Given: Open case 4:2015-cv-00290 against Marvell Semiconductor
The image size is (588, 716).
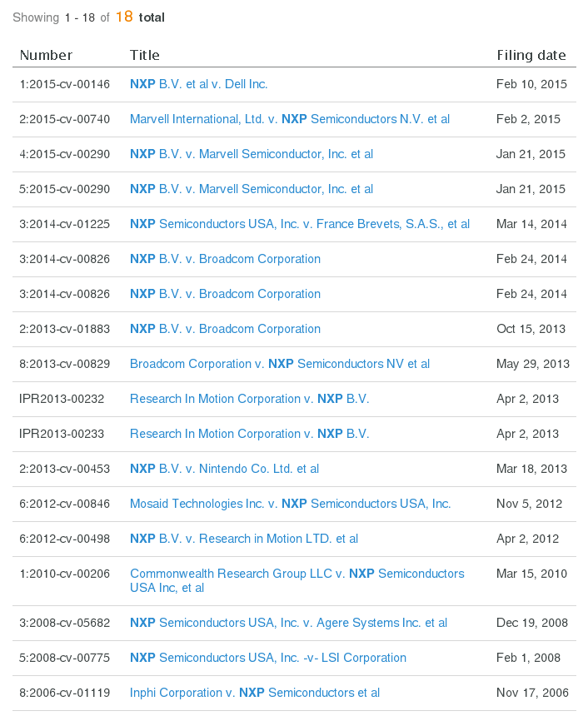Looking at the screenshot, I should [251, 154].
